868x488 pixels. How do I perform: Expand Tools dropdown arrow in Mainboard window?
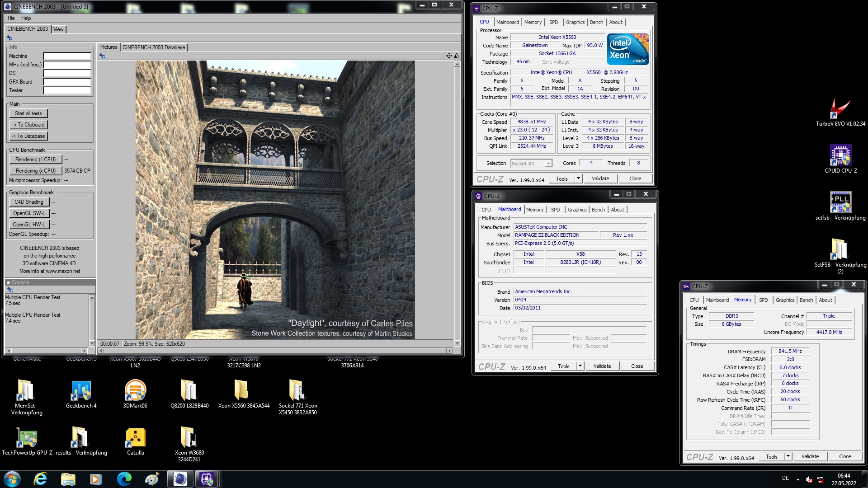580,366
